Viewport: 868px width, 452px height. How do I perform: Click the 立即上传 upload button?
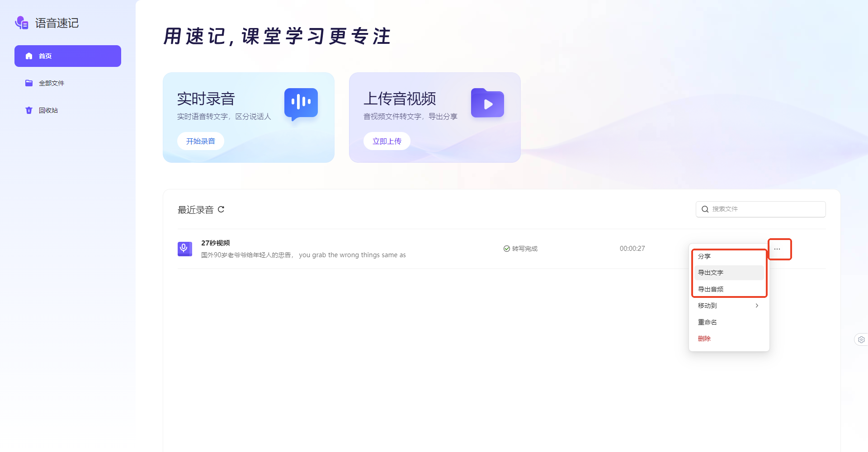pos(387,141)
